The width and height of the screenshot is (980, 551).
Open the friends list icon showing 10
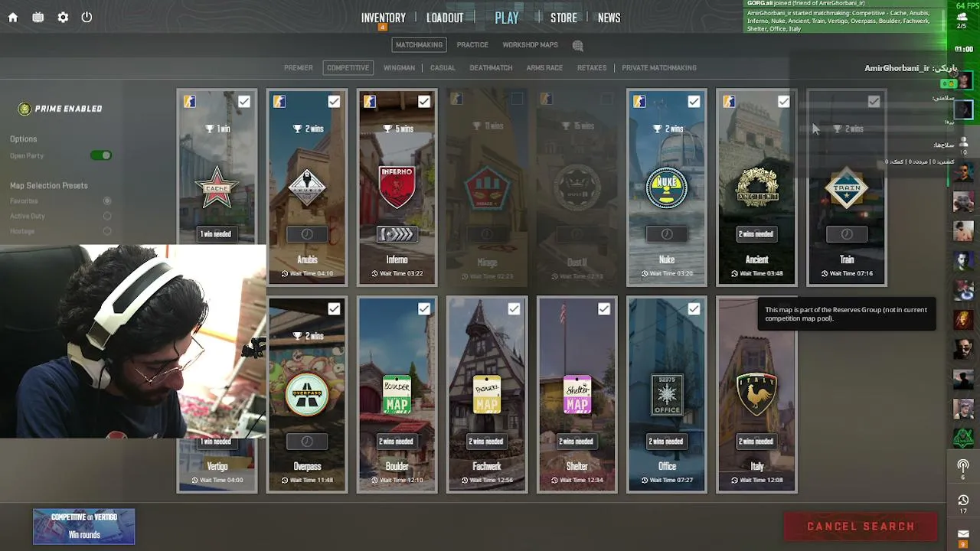point(963,145)
